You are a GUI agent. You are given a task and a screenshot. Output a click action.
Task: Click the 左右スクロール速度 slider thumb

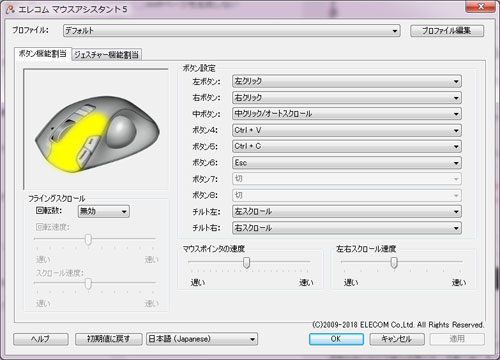(x=394, y=262)
